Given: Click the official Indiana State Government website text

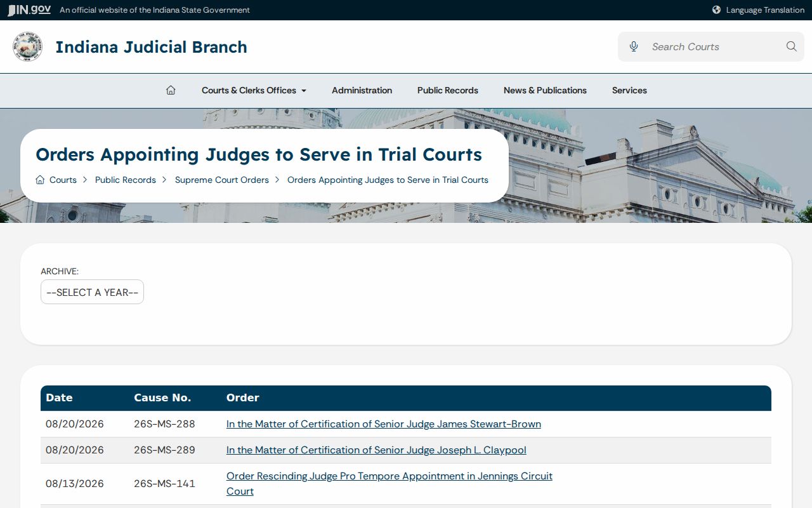Looking at the screenshot, I should pos(155,10).
